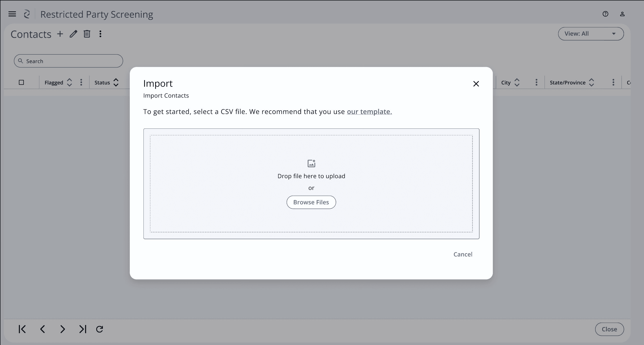Click the add contact plus icon

point(60,34)
